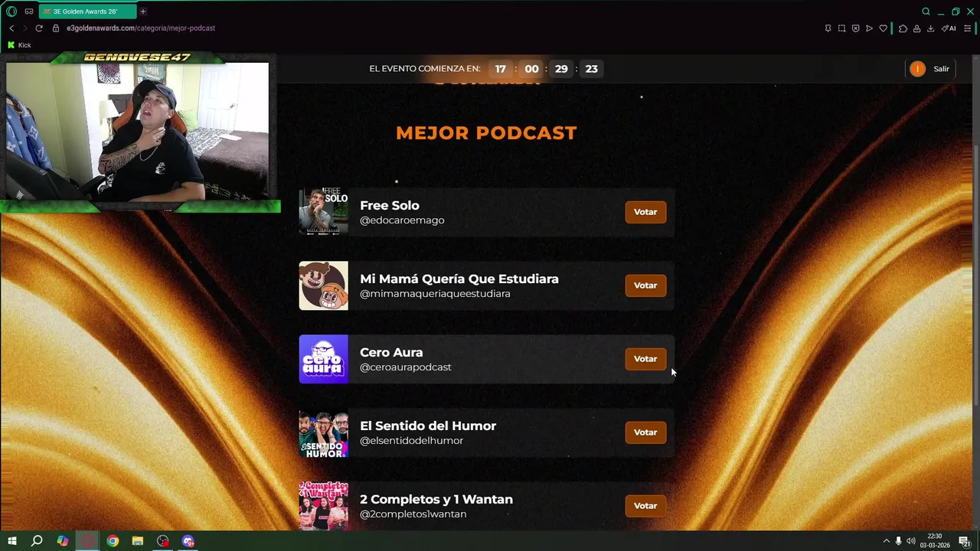
Task: Open the downloads icon
Action: 930,28
